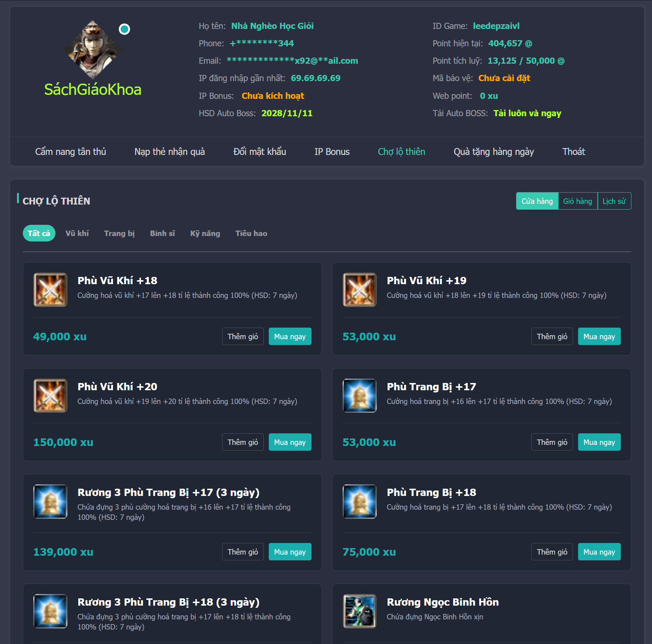Click the Rương 3 Phù Trang Bị +17 icon
This screenshot has height=644, width=652.
click(x=50, y=501)
